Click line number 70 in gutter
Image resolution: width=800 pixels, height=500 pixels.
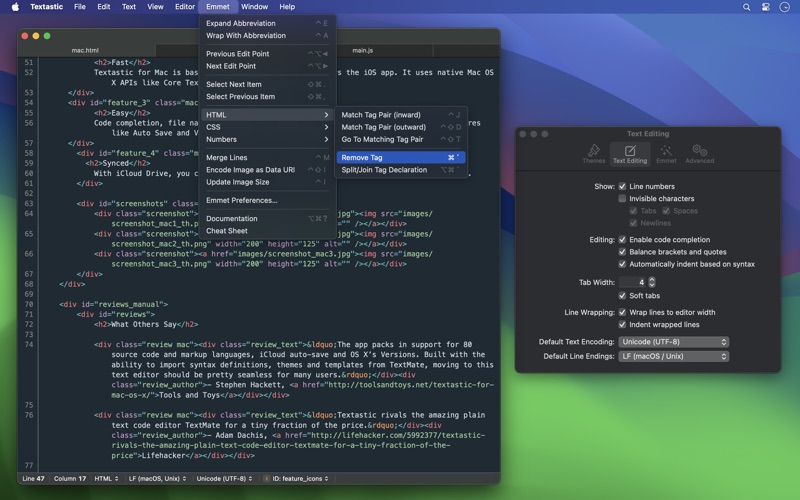pyautogui.click(x=29, y=304)
